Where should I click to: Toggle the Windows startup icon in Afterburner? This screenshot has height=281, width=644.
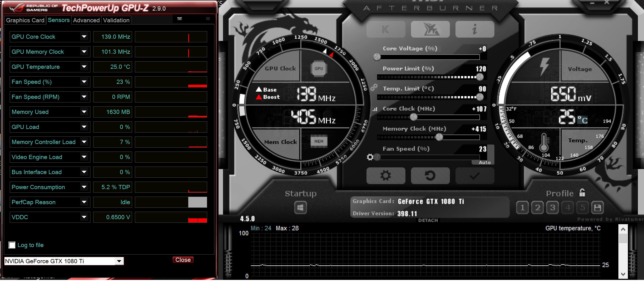point(300,207)
